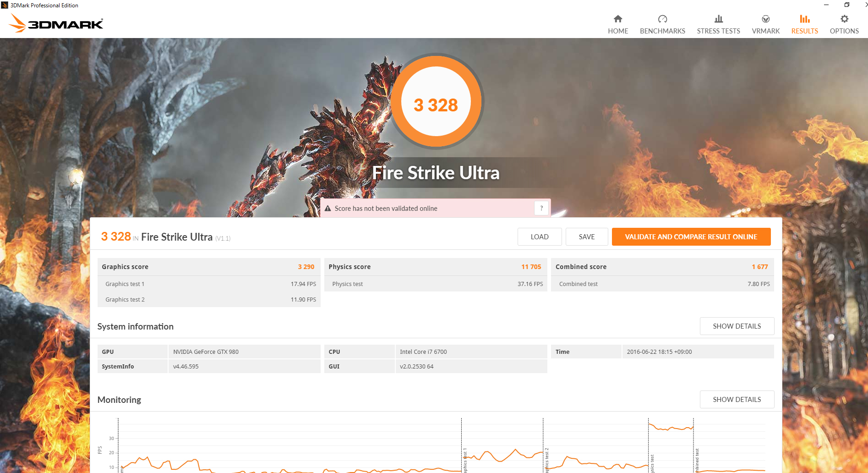The width and height of the screenshot is (868, 473).
Task: Open VRMark via its icon
Action: [765, 19]
